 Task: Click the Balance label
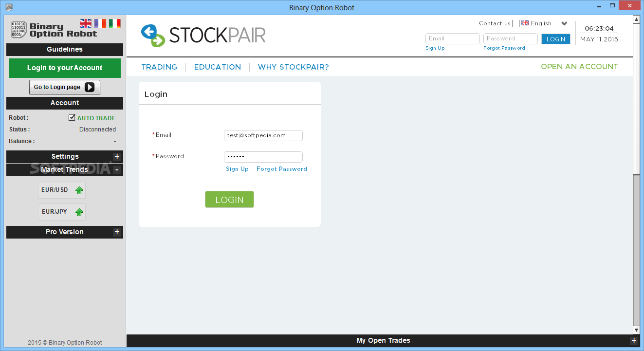[22, 141]
